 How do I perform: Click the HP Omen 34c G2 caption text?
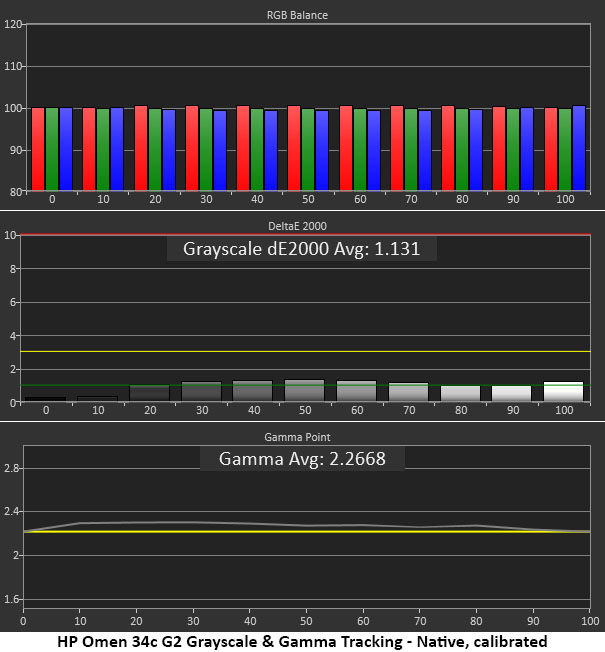(x=302, y=642)
